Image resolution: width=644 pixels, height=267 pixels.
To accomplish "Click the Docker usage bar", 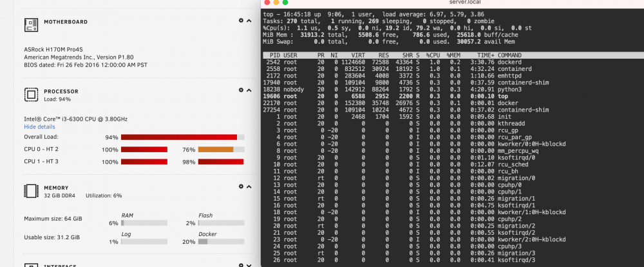I will point(222,242).
